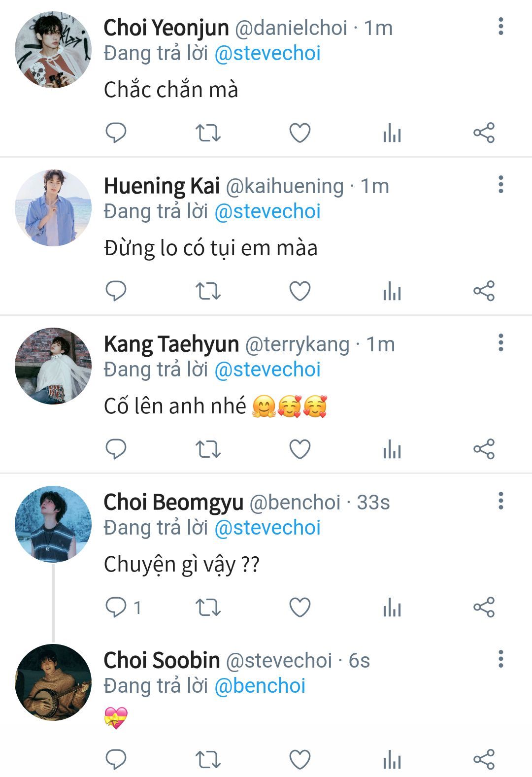Retweet Huening Kai's reply
Viewport: 532px width, 777px height.
[208, 291]
